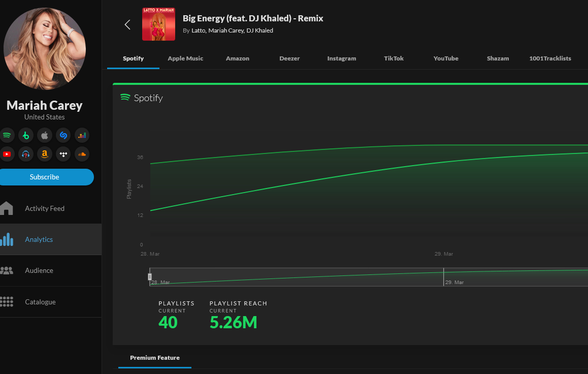Click the Catalogue grid icon
This screenshot has height=374, width=588.
click(x=7, y=302)
